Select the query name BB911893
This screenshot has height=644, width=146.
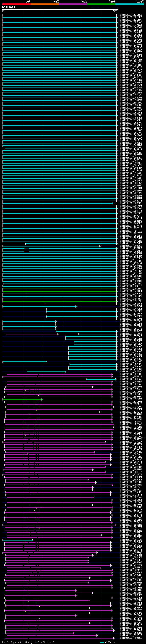pyautogui.click(x=8, y=7)
